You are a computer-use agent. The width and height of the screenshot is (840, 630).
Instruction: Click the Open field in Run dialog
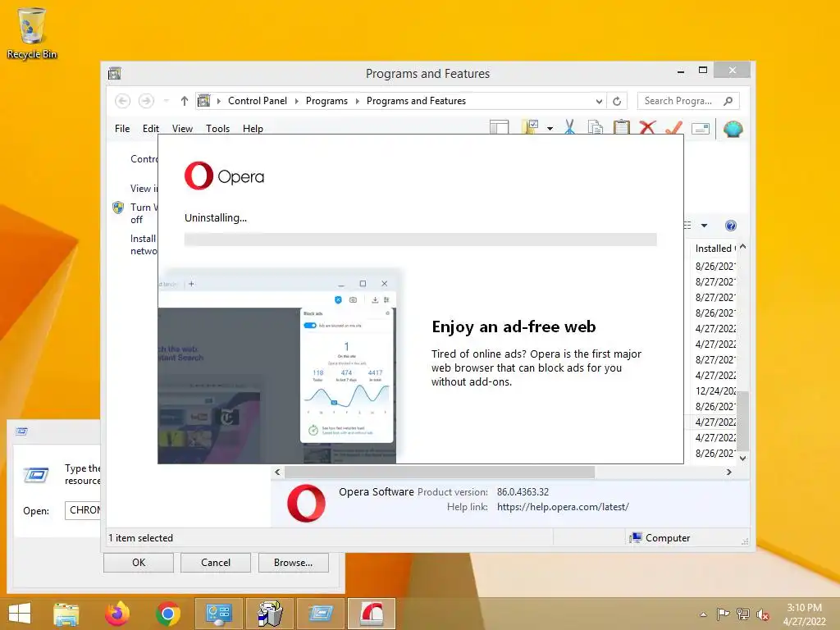[x=83, y=510]
